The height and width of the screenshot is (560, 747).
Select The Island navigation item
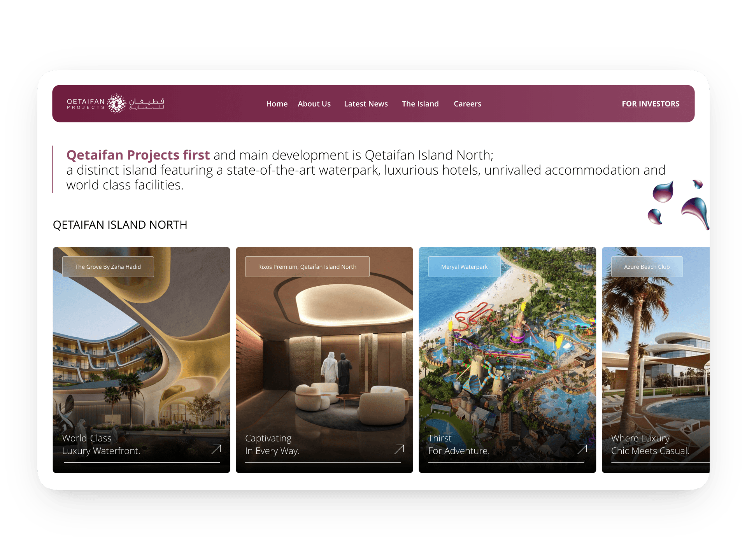tap(420, 104)
